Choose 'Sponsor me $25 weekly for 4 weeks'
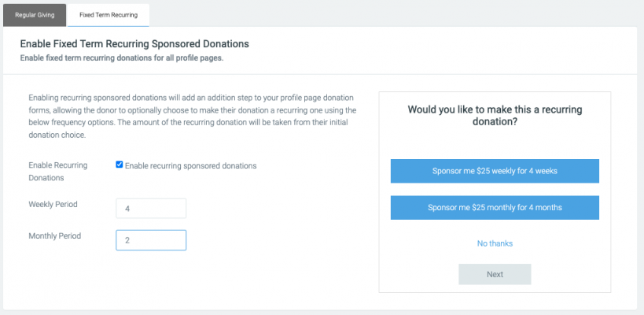The height and width of the screenshot is (315, 644). point(495,171)
